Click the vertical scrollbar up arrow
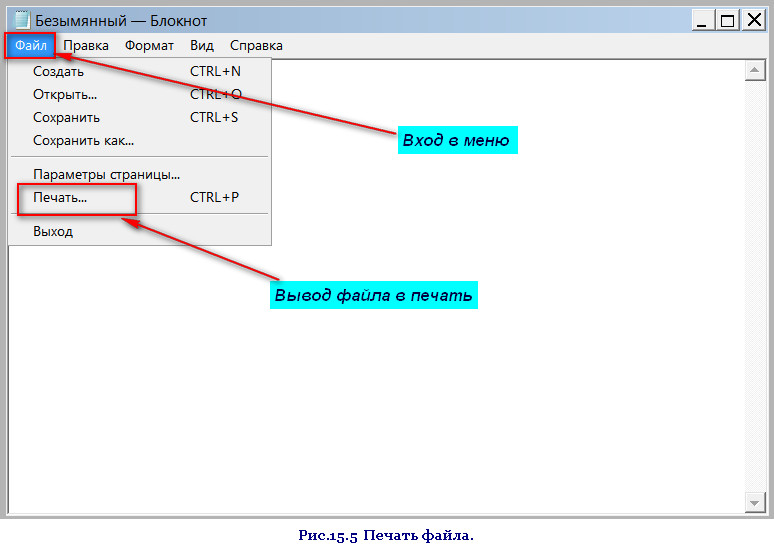 point(756,70)
